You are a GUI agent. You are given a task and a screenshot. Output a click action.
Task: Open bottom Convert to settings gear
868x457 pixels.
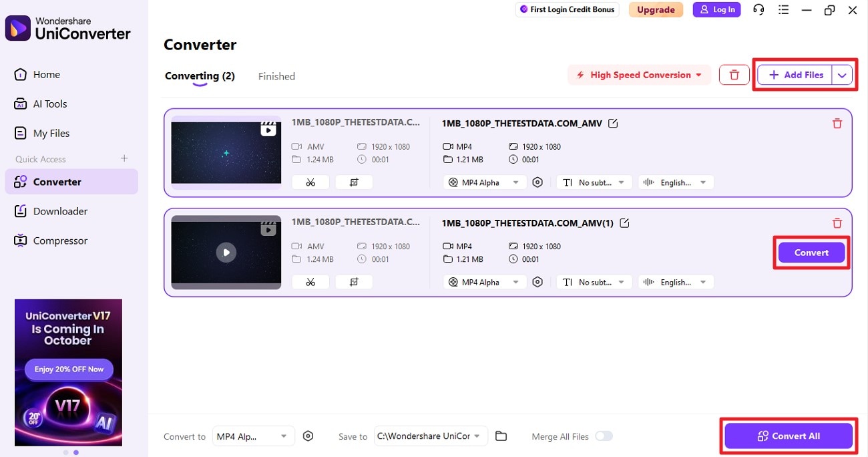pyautogui.click(x=308, y=436)
